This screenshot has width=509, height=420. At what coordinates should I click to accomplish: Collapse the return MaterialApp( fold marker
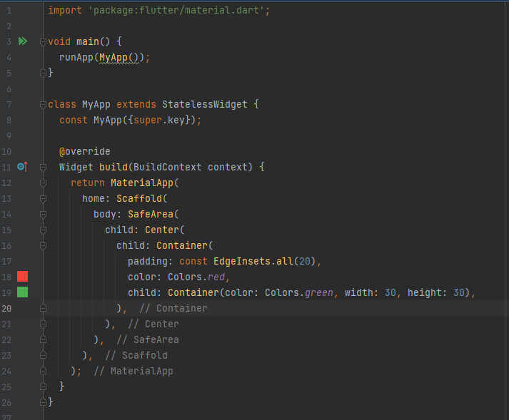(43, 183)
